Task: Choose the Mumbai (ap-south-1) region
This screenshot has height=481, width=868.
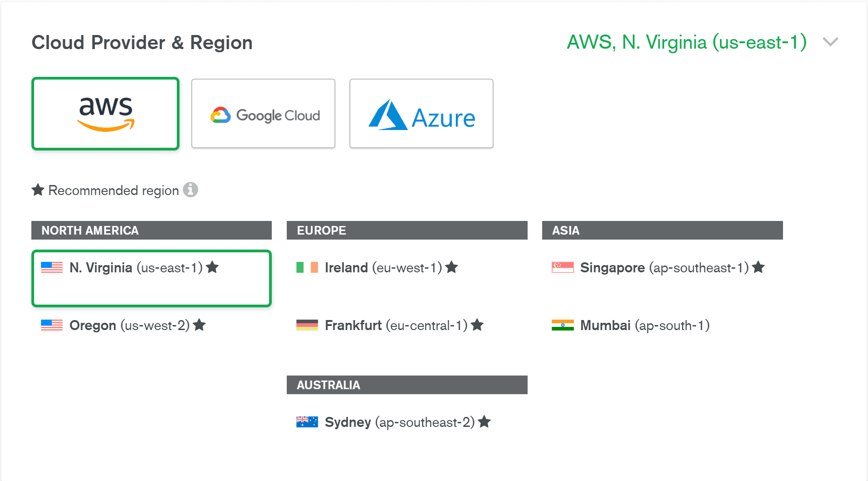Action: pos(644,326)
